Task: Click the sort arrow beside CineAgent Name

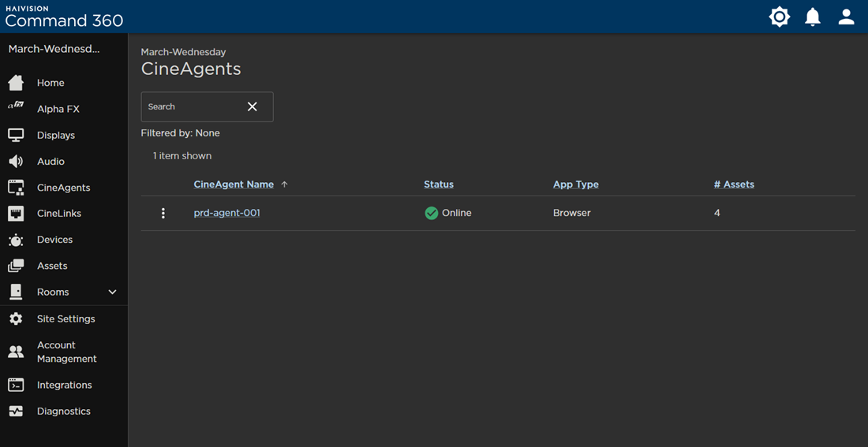Action: point(285,184)
